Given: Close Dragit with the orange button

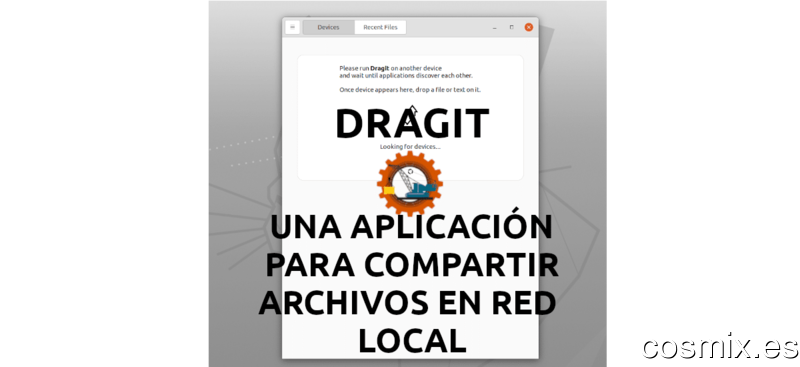Looking at the screenshot, I should click(x=529, y=27).
